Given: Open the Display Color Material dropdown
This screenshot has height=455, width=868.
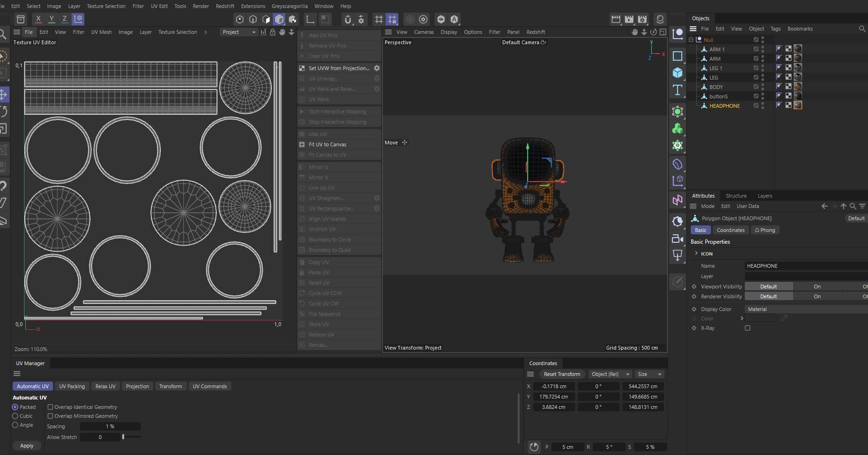Looking at the screenshot, I should click(806, 309).
